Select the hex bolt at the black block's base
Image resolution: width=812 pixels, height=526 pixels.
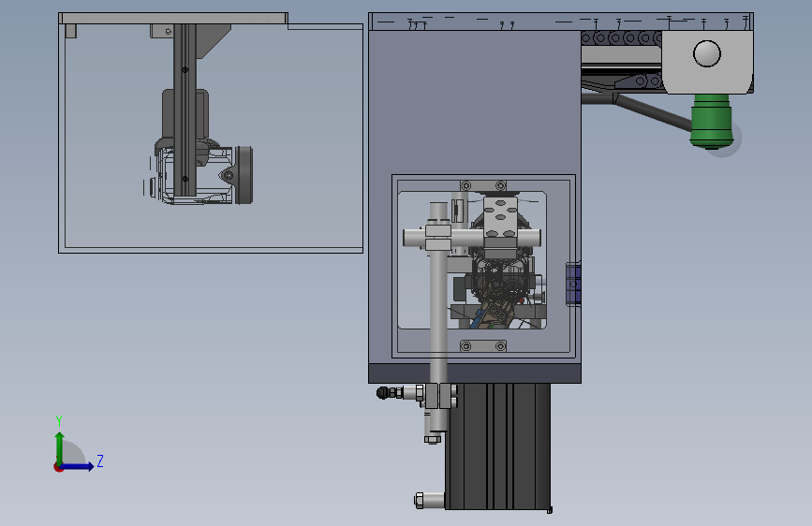[429, 501]
